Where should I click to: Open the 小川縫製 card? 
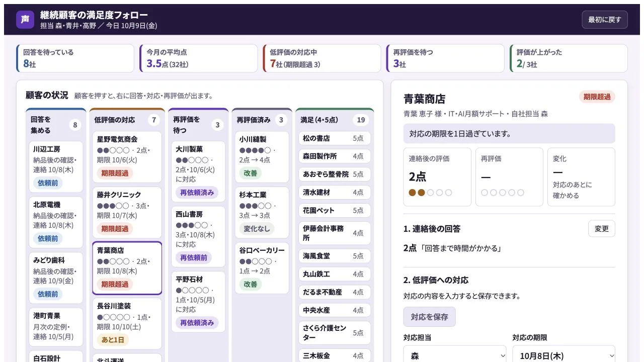click(x=262, y=157)
